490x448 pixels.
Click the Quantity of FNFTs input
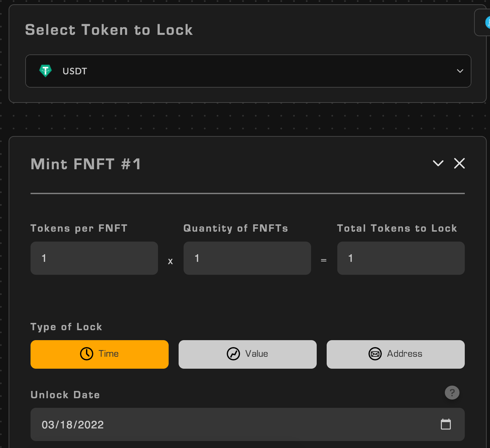coord(247,258)
